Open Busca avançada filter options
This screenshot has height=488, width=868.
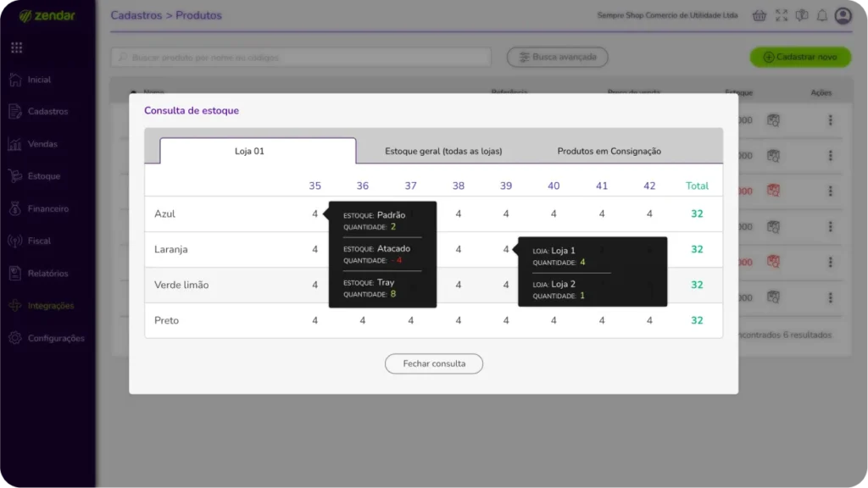(x=557, y=57)
